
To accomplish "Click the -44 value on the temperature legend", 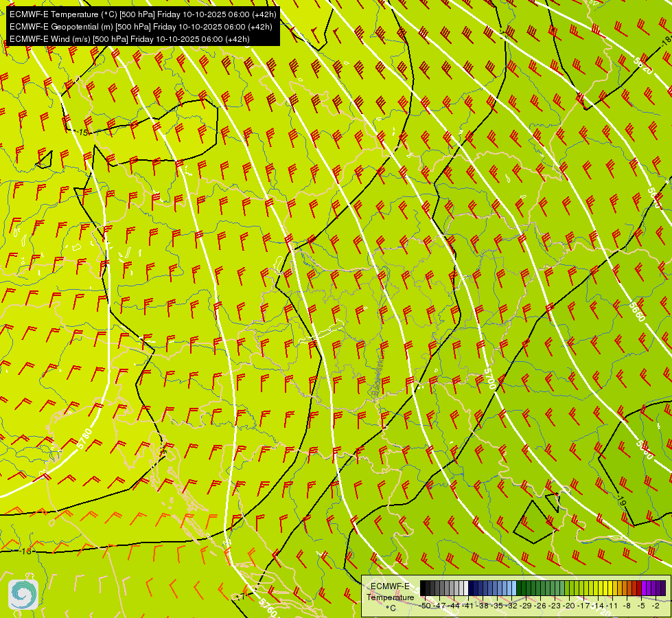I will [x=454, y=606].
